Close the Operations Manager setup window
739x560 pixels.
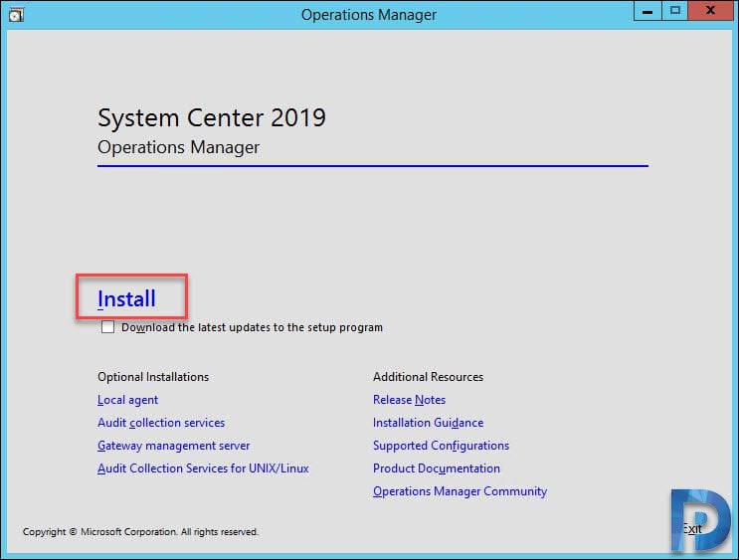click(710, 11)
